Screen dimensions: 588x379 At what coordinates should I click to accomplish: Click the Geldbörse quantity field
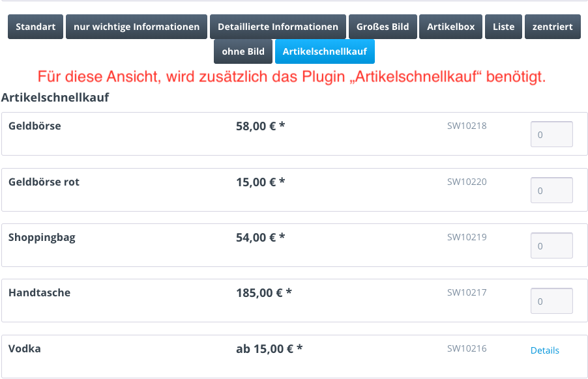(x=551, y=134)
